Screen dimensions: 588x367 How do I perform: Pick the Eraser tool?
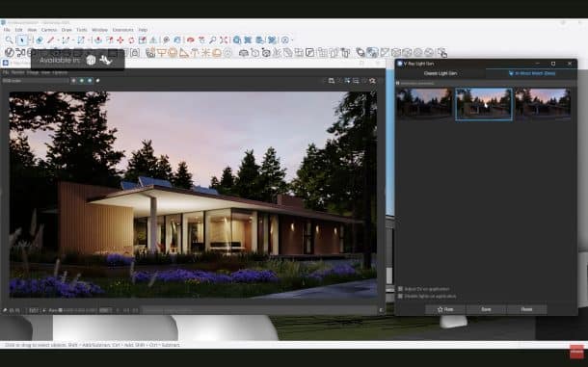coord(39,39)
